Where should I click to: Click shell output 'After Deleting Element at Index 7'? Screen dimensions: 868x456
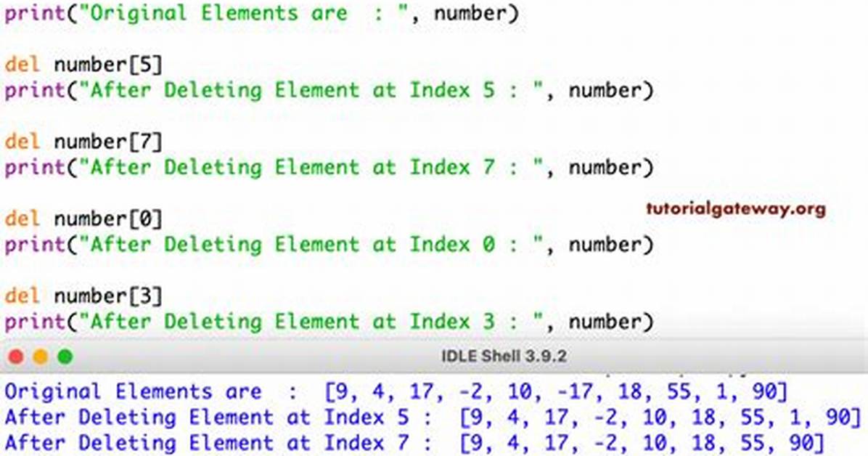(x=415, y=443)
